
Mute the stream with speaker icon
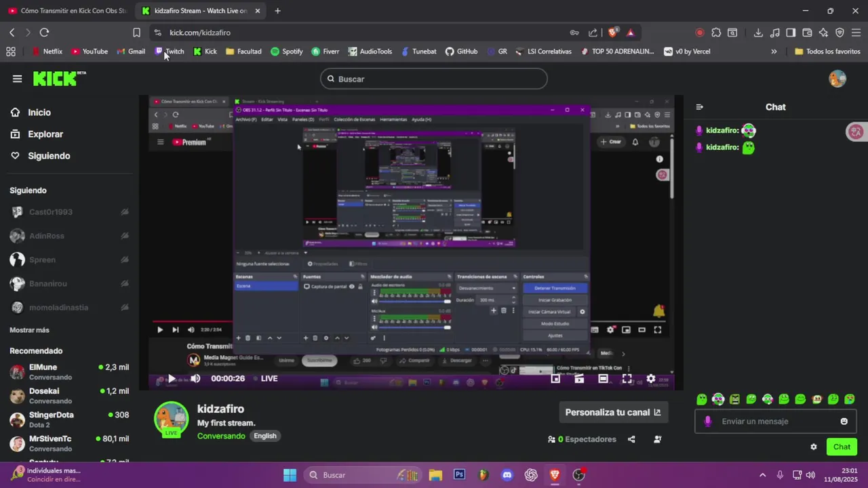coord(195,379)
